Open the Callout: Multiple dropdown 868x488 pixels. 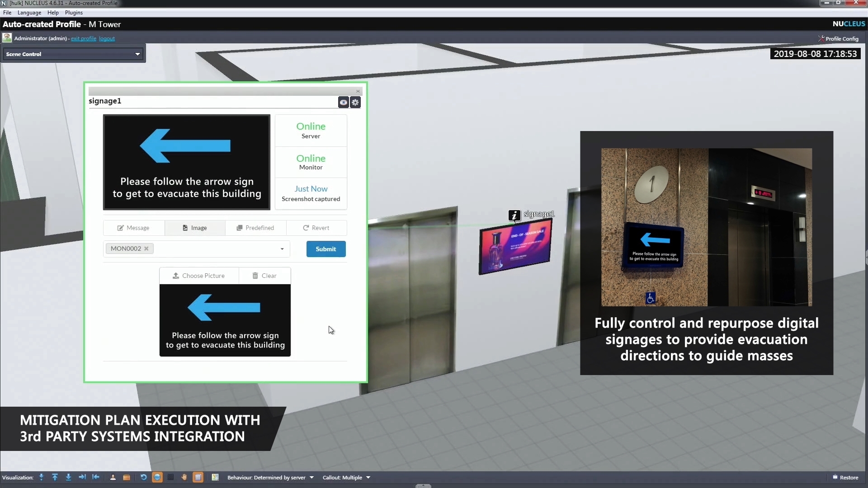pos(346,478)
